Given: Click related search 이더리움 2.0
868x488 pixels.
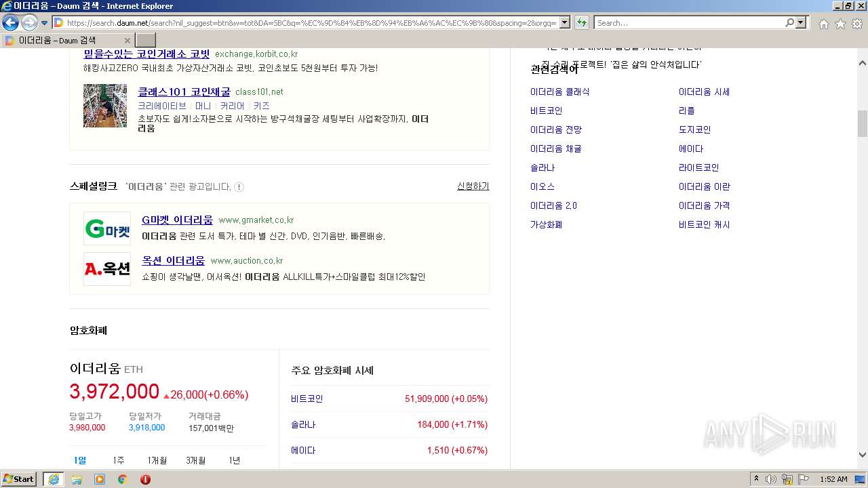Looking at the screenshot, I should tap(554, 205).
